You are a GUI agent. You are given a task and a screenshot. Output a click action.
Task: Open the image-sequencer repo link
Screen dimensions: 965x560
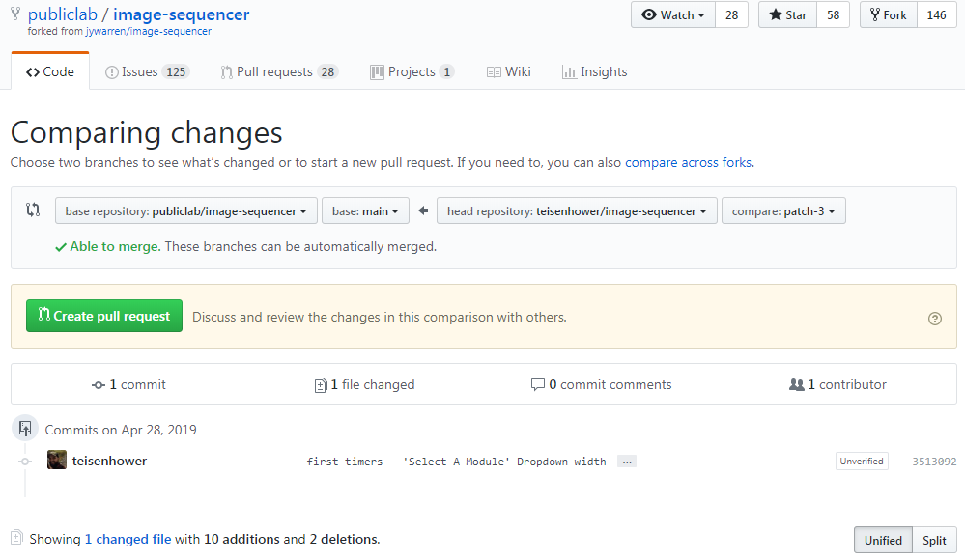pos(181,14)
